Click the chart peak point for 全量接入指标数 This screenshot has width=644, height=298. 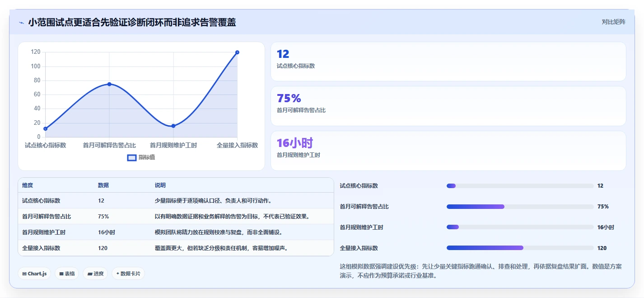(x=237, y=52)
